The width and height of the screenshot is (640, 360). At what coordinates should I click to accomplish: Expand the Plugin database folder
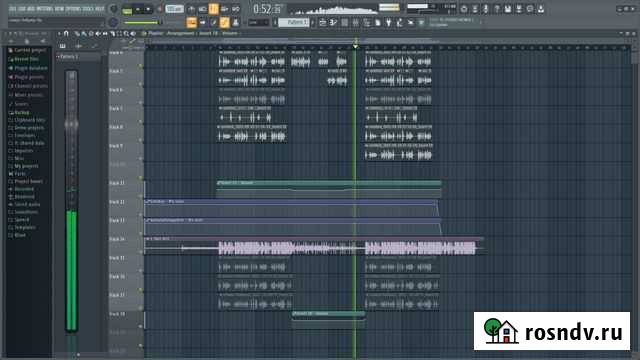28,68
